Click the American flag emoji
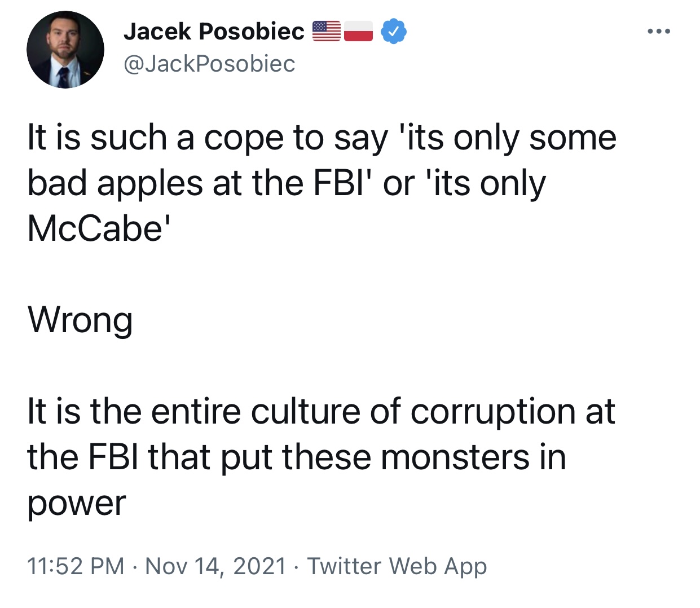This screenshot has width=700, height=608. (327, 31)
